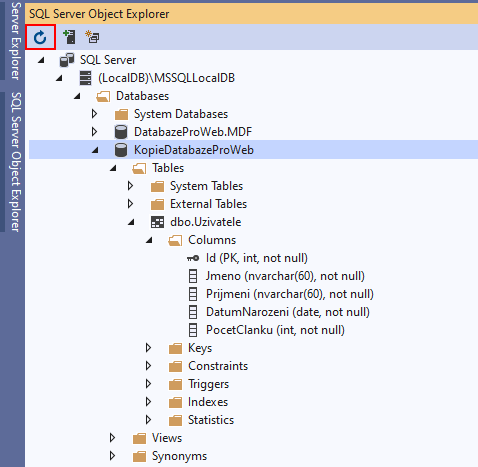
Task: Select the Prijmeni (nvarchar(60), not null) text
Action: click(290, 294)
